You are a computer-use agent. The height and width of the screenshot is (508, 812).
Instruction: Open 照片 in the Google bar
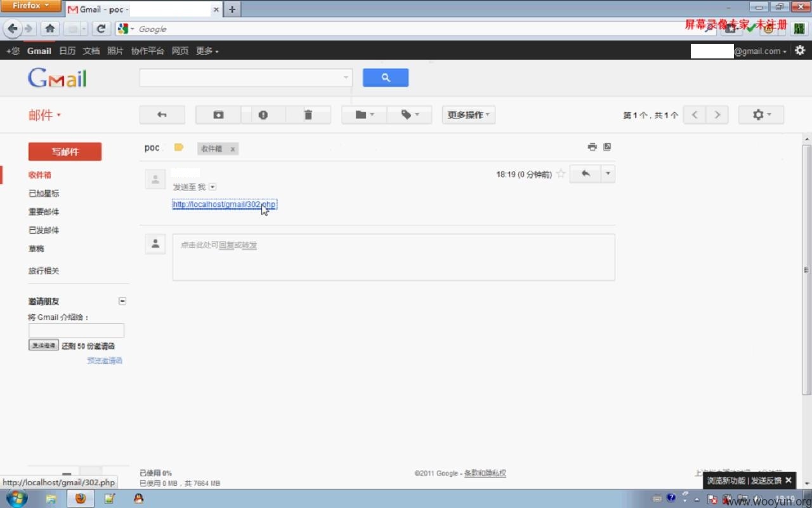pos(115,51)
